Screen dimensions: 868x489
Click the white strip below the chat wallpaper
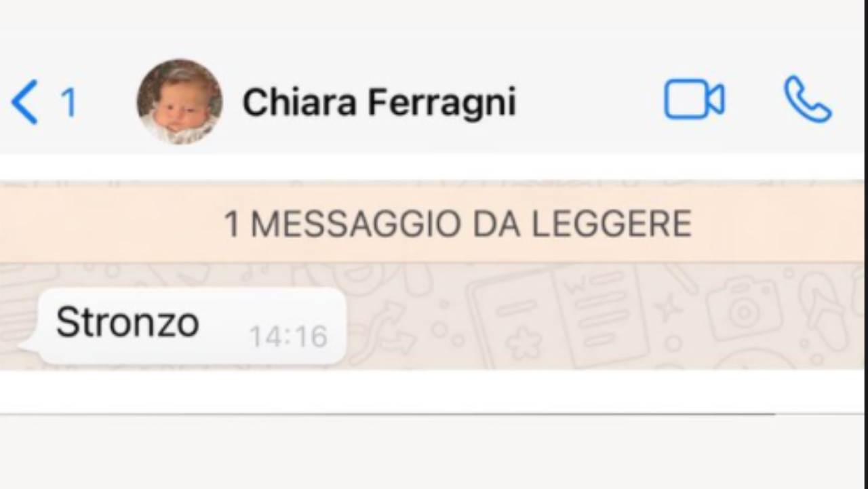coord(434,391)
